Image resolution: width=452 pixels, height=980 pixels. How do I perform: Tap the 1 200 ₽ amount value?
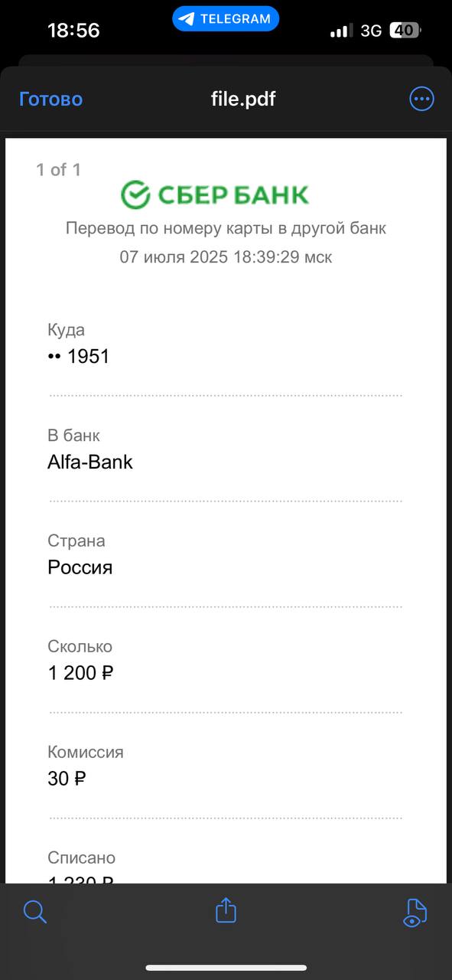[81, 673]
